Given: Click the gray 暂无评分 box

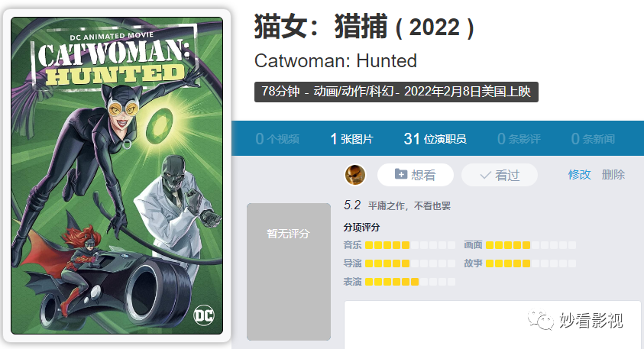Looking at the screenshot, I should tap(288, 271).
